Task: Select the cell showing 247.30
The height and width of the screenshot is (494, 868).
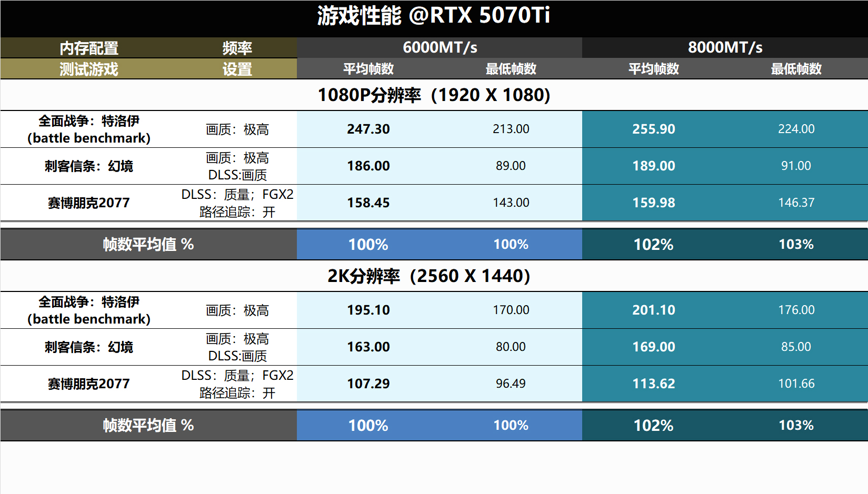Action: (x=368, y=129)
